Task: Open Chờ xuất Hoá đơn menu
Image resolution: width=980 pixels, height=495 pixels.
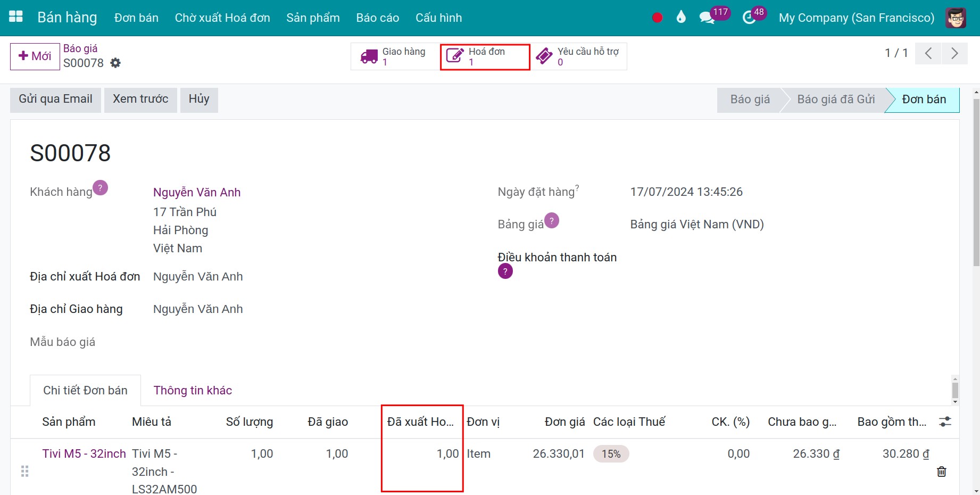Action: pos(222,18)
